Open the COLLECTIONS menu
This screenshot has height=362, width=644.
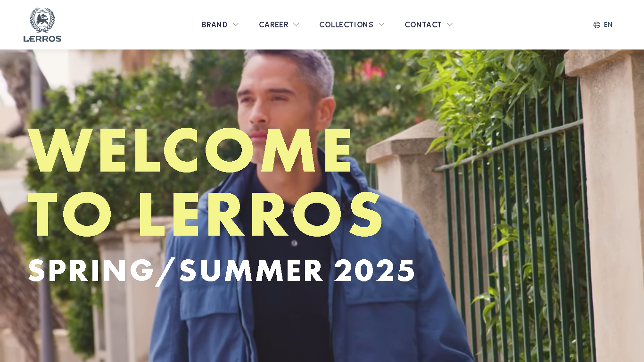point(346,25)
